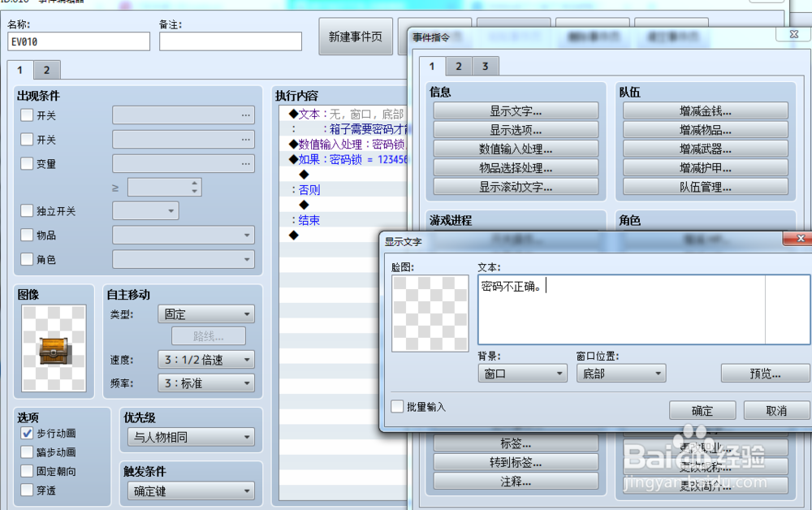Click the 显示选项... command button
This screenshot has height=510, width=812.
click(x=516, y=130)
